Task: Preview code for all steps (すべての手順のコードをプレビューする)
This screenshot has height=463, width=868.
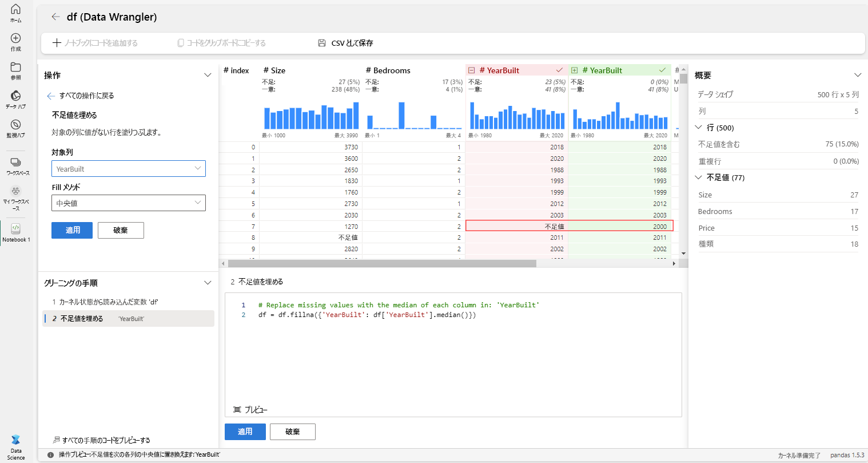Action: point(101,440)
